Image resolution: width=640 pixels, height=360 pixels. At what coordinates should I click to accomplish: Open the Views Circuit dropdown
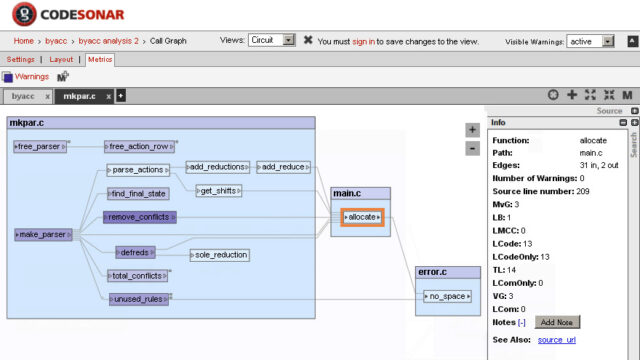coord(271,40)
